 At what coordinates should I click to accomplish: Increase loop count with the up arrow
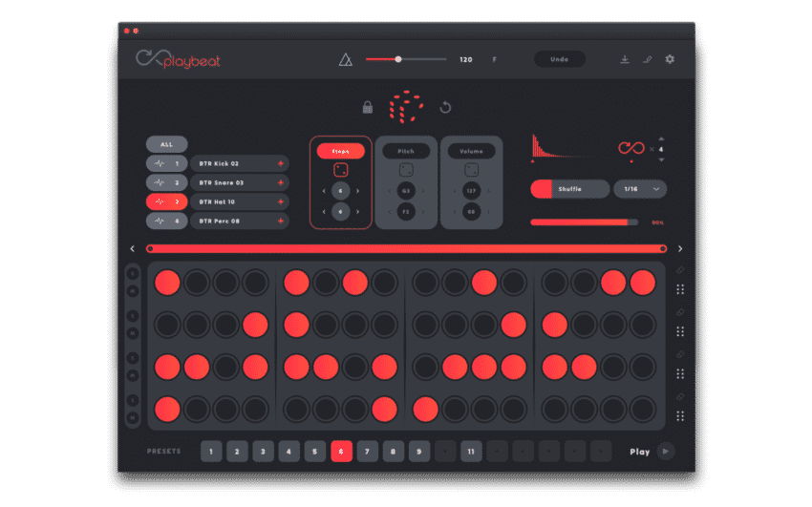click(x=661, y=137)
